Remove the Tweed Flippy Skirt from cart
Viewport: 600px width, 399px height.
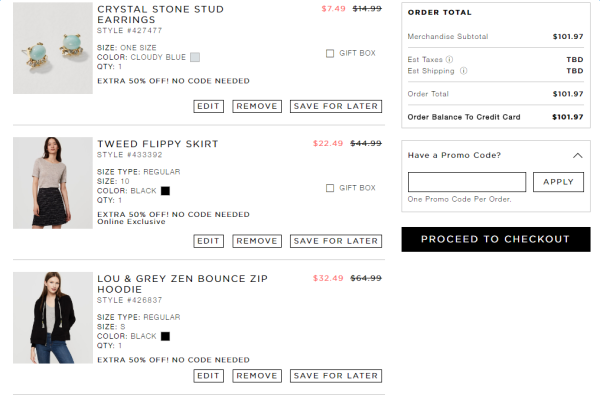coord(257,241)
